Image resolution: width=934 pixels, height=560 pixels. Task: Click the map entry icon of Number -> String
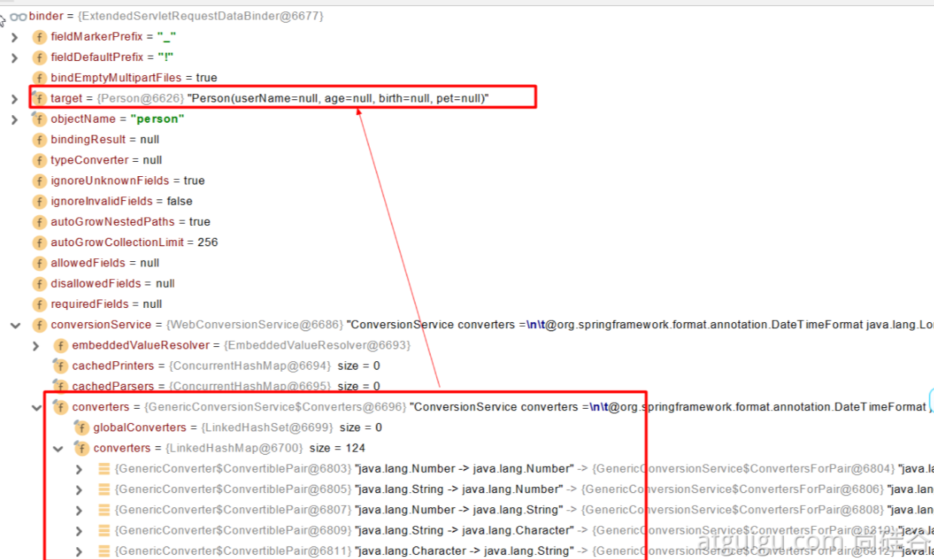[105, 510]
